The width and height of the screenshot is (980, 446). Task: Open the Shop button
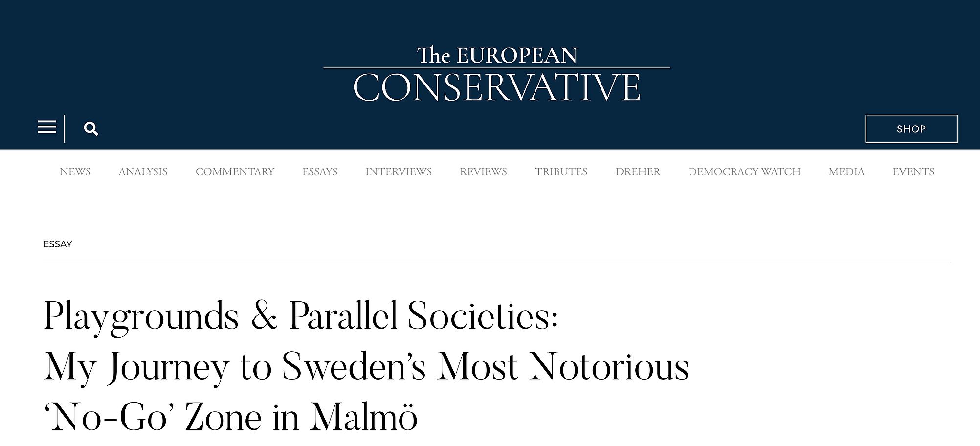coord(911,129)
